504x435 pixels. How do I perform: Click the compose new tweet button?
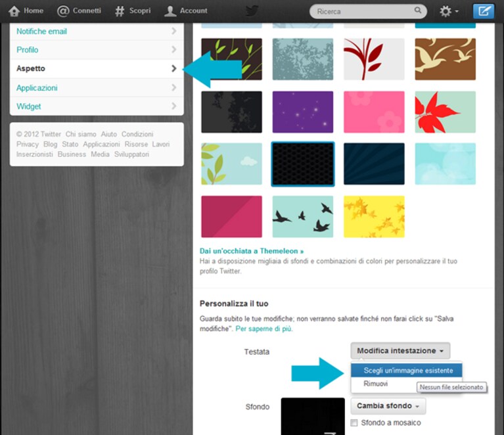484,11
